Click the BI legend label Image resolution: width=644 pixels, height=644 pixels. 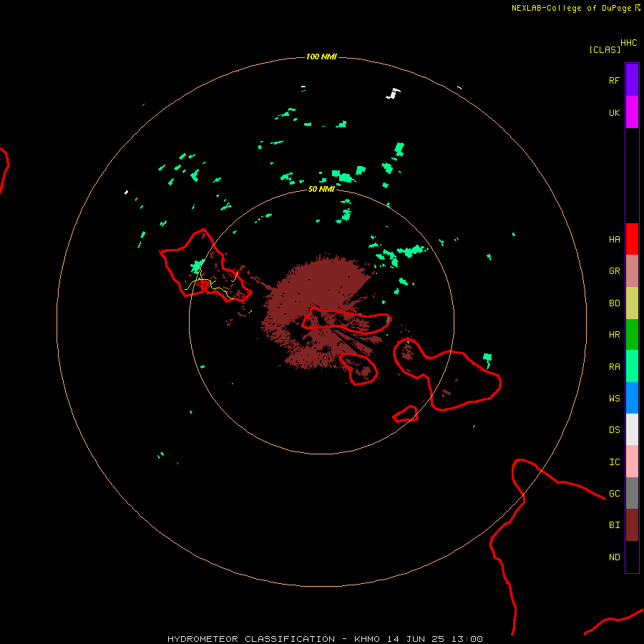(614, 525)
